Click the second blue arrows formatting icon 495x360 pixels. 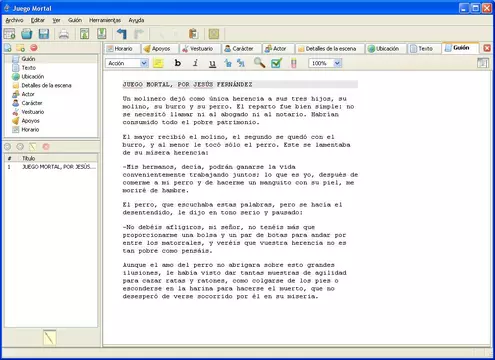tap(241, 63)
